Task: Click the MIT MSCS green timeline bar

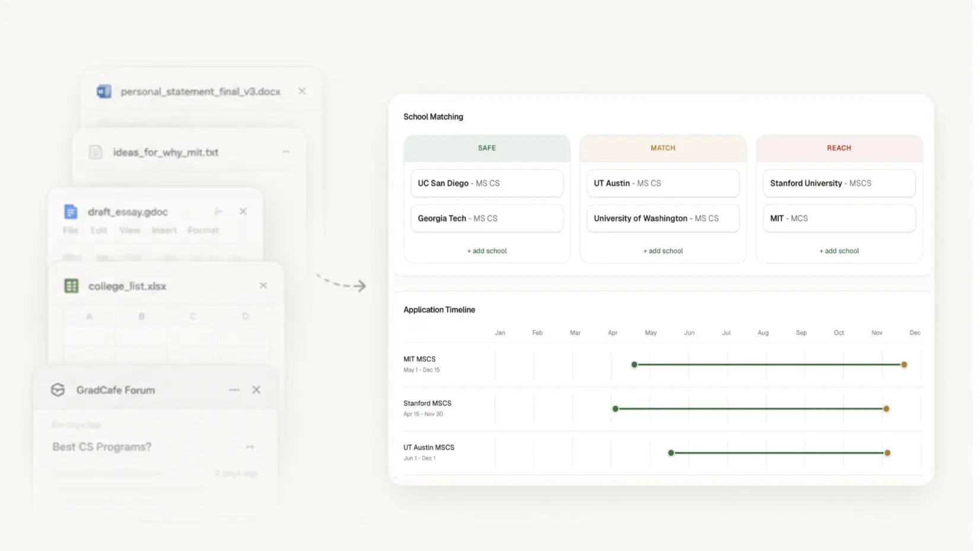Action: (769, 365)
